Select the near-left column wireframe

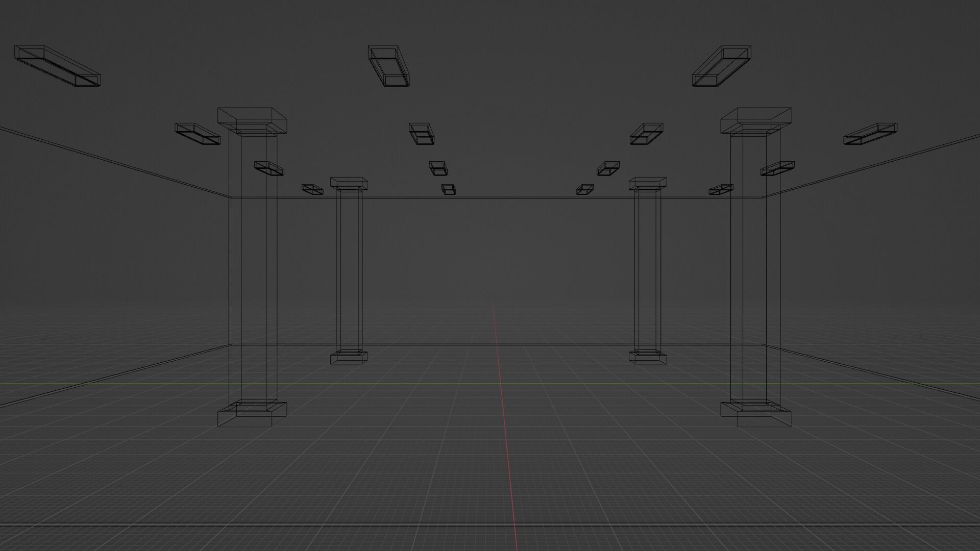[x=252, y=267]
